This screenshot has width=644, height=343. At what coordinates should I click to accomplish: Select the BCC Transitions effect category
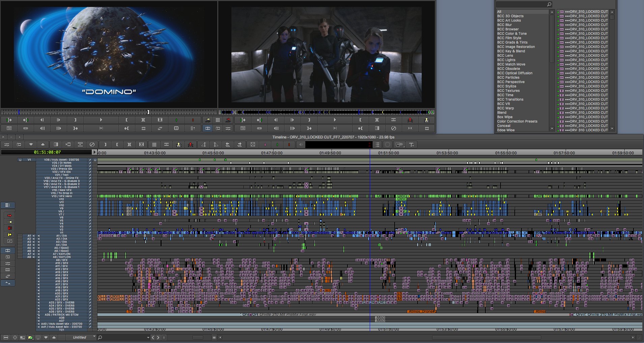[510, 99]
